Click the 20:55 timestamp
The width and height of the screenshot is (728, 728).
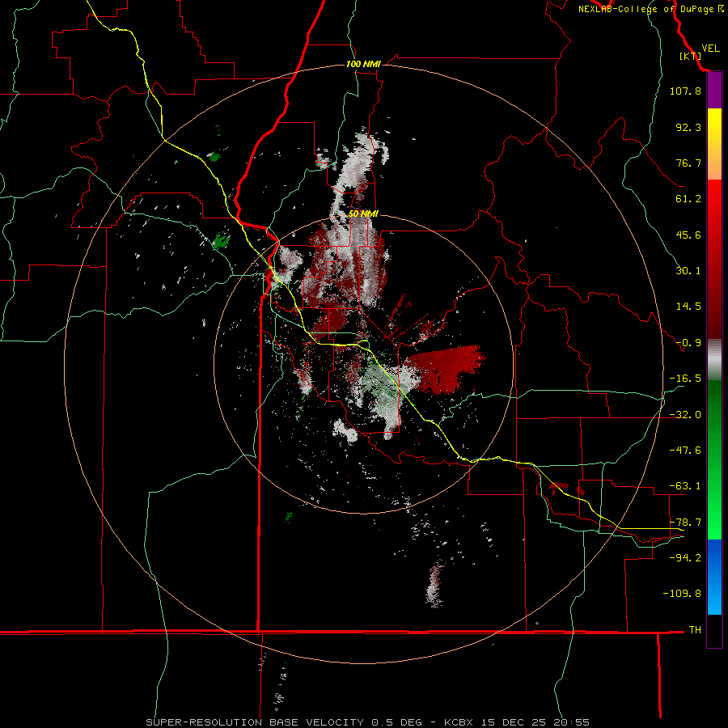(x=572, y=722)
